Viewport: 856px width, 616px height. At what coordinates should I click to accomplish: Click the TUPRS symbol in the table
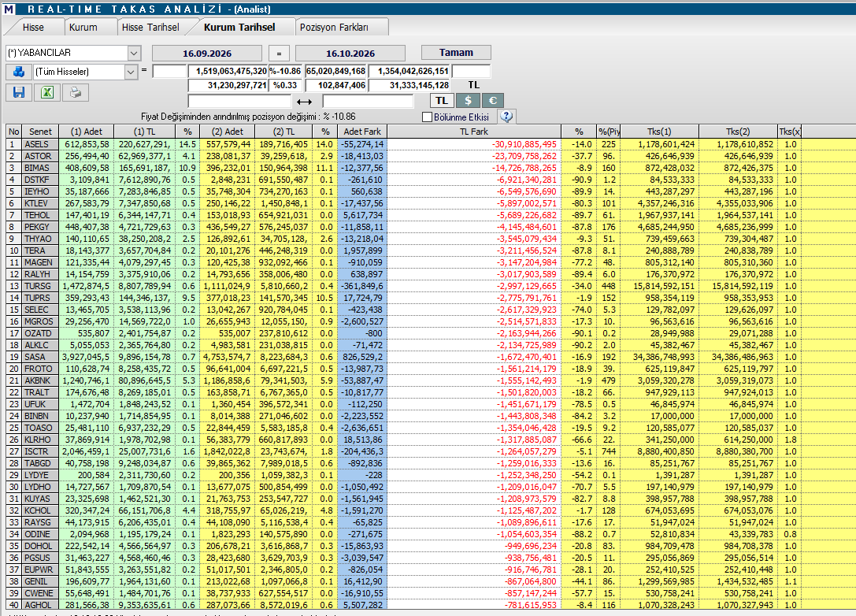click(40, 298)
